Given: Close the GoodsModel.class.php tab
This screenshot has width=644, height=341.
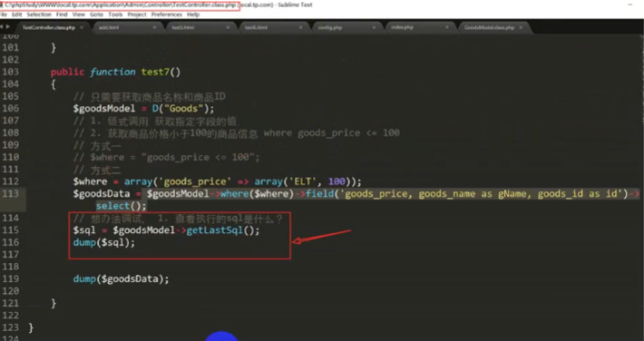Looking at the screenshot, I should pyautogui.click(x=521, y=27).
